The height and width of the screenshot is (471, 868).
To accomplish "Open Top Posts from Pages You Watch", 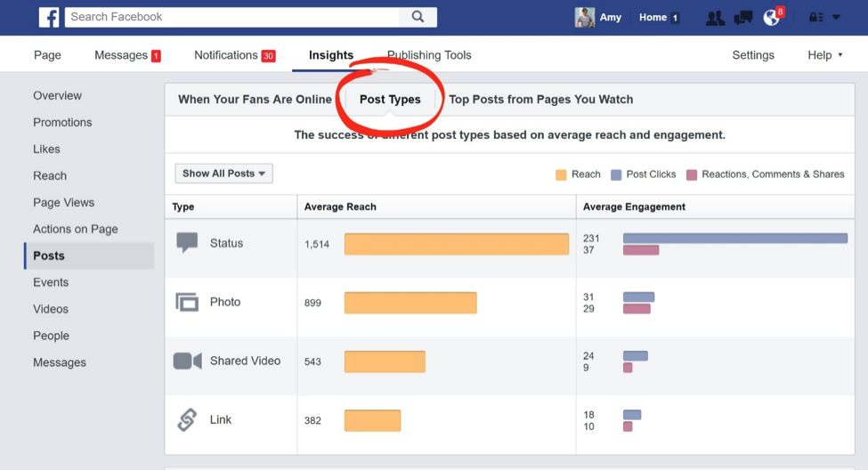I will [541, 99].
